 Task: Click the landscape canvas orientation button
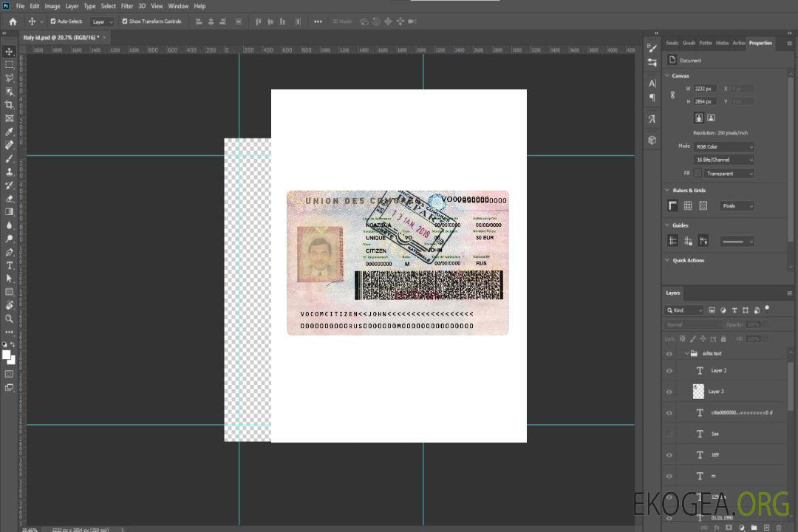point(711,117)
